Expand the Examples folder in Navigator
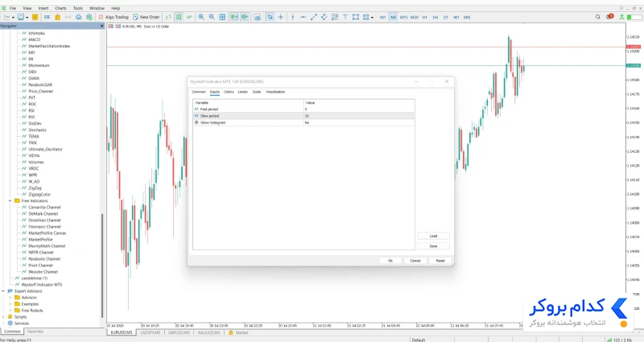This screenshot has height=342, width=644. pyautogui.click(x=10, y=304)
